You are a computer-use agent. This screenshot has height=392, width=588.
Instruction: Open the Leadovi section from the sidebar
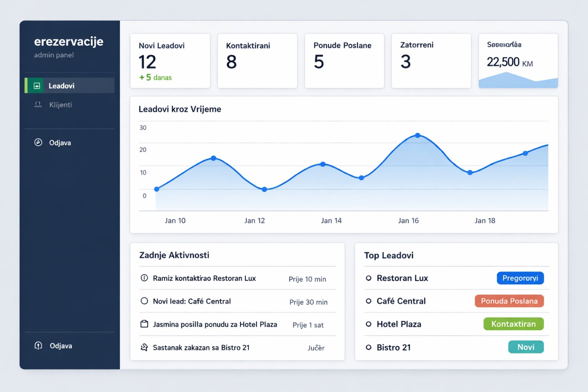point(61,85)
